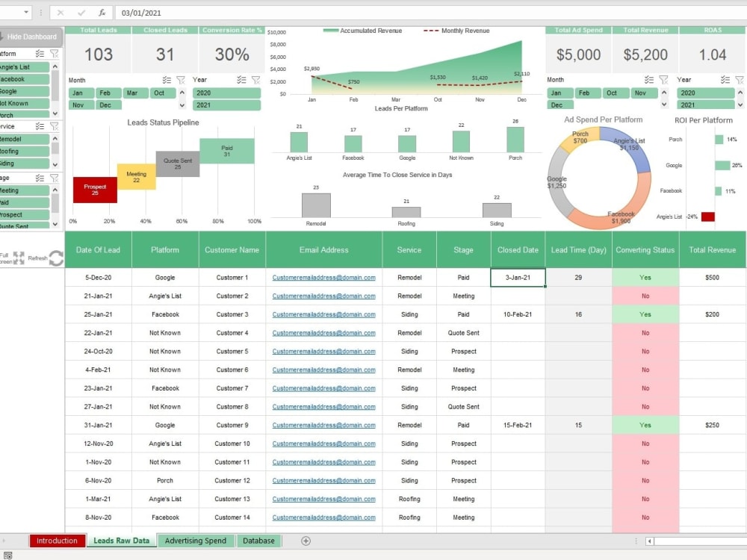Select Roofing in Service slicer
The image size is (747, 560).
pos(24,151)
